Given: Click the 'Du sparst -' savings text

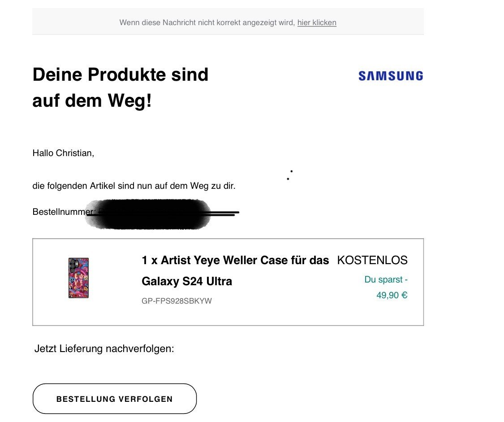Looking at the screenshot, I should (386, 279).
